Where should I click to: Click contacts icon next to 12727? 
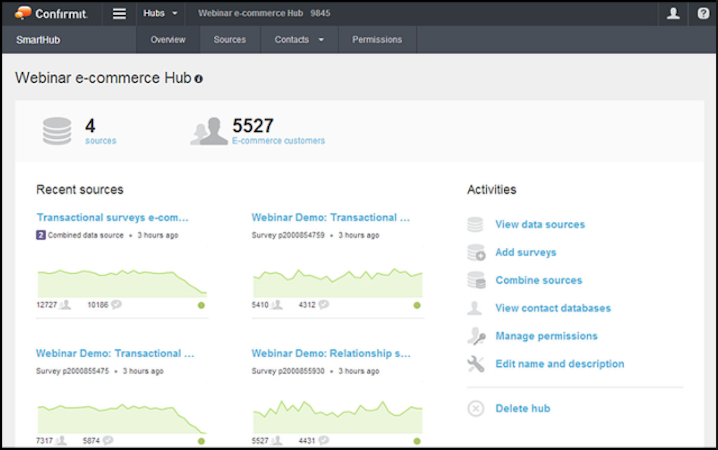pyautogui.click(x=66, y=304)
